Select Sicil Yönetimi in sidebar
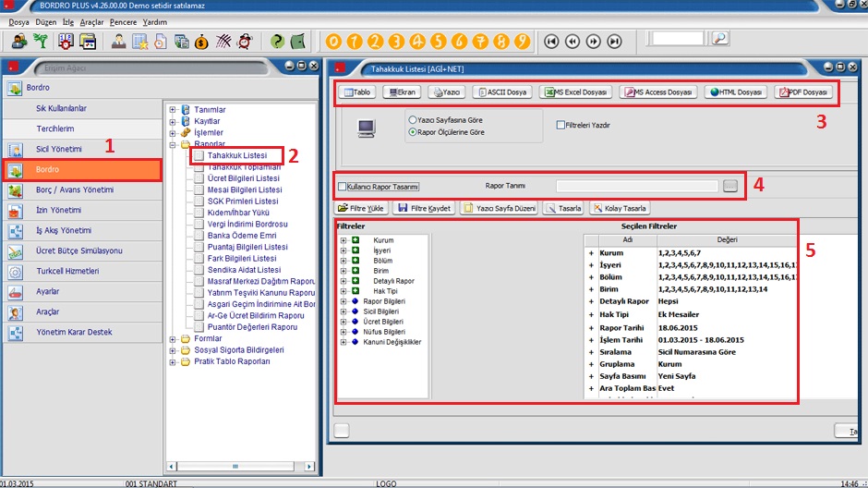Screen dimensions: 868x488 82,149
